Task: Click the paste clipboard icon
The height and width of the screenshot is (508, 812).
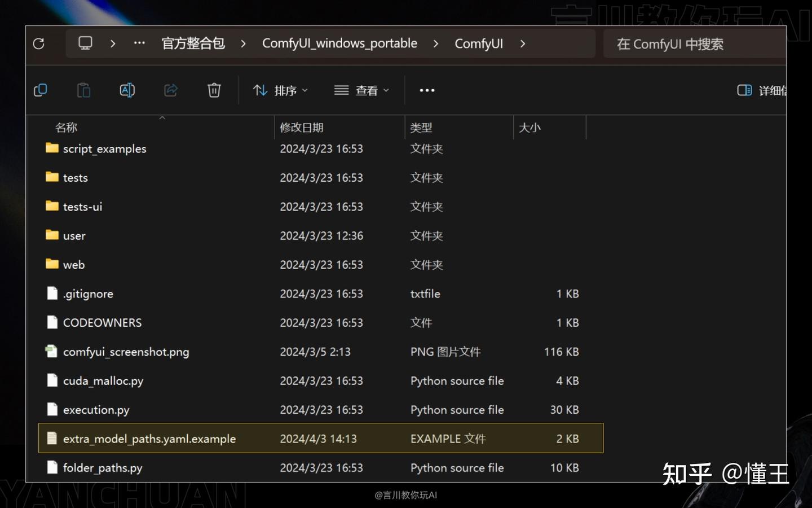Action: click(x=84, y=90)
